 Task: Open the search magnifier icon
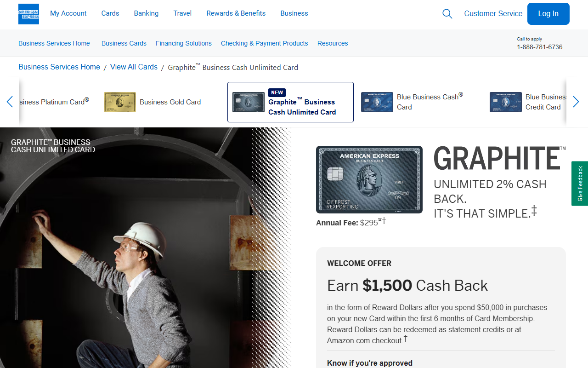tap(447, 14)
